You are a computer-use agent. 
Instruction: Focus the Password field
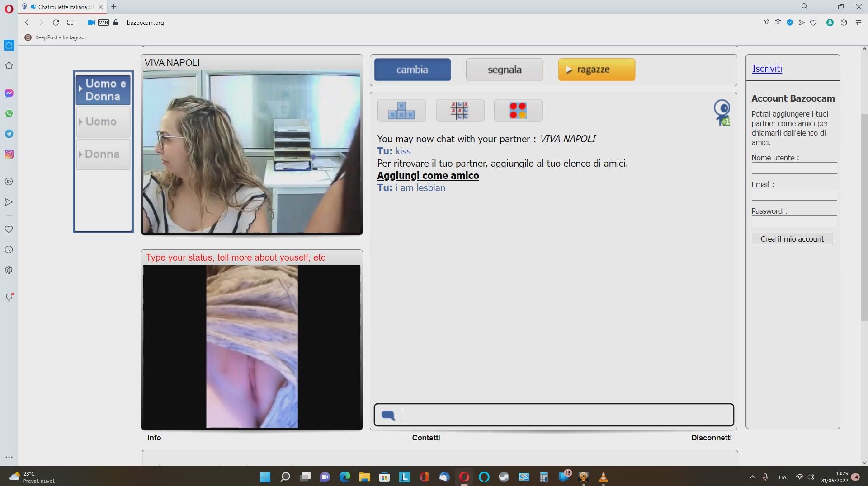tap(794, 221)
